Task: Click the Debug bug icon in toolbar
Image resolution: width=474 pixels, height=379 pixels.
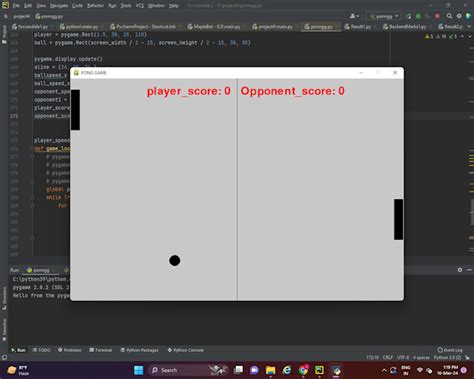Action: 418,16
